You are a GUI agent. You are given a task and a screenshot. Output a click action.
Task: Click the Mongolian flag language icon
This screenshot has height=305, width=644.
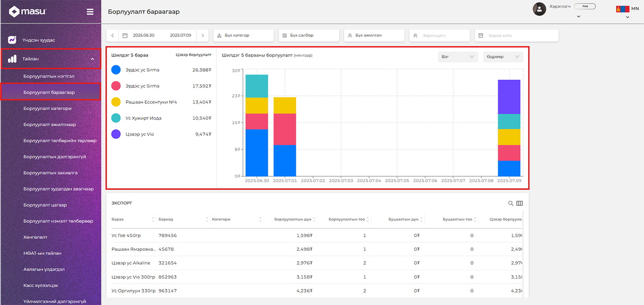pyautogui.click(x=622, y=9)
